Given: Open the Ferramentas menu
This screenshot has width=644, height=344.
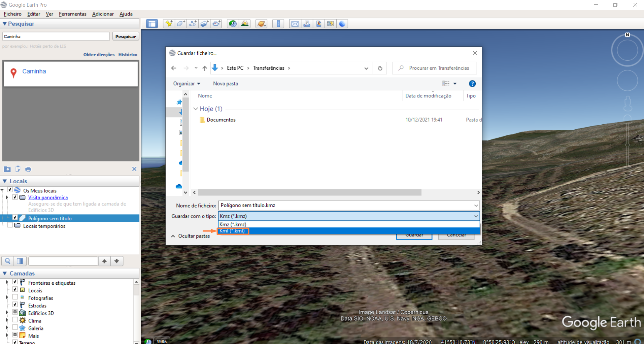Looking at the screenshot, I should click(x=73, y=14).
